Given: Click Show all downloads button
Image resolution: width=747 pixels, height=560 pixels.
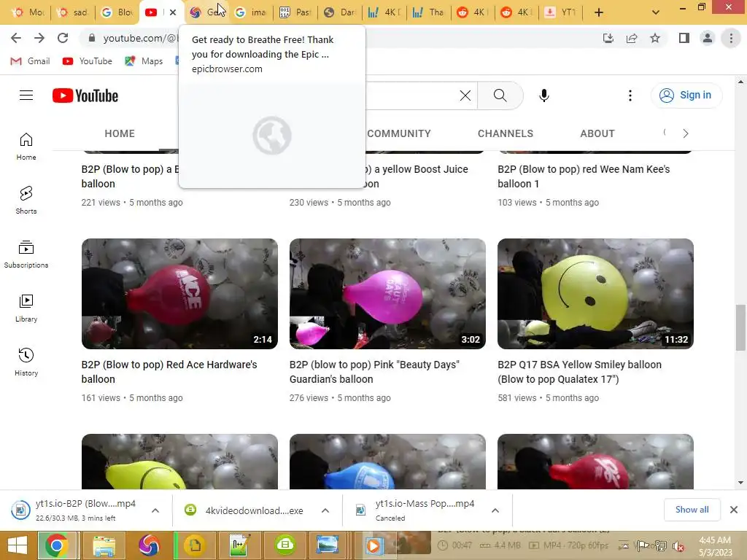Looking at the screenshot, I should tap(692, 510).
